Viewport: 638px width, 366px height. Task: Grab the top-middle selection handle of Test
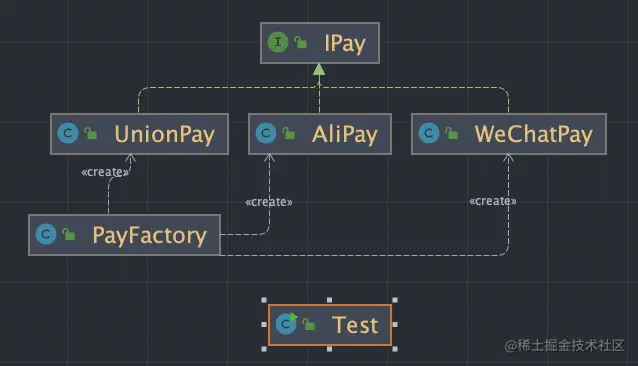click(x=330, y=300)
